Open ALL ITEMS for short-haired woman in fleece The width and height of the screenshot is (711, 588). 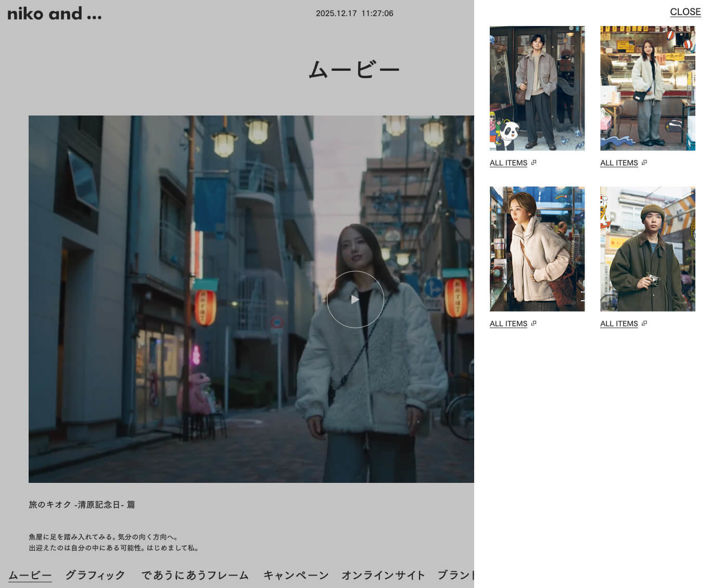point(508,324)
